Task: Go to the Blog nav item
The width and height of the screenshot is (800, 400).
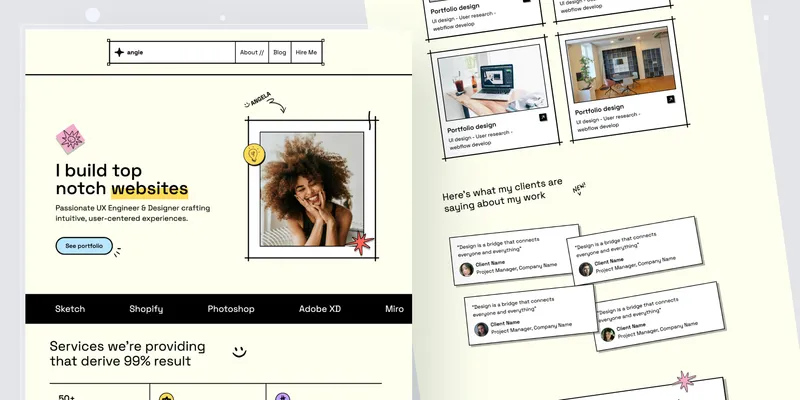Action: coord(279,52)
